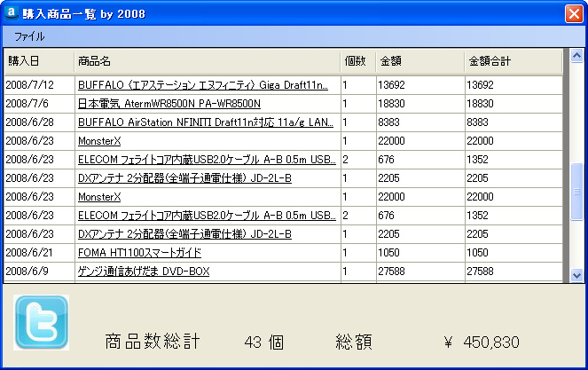The image size is (588, 370).
Task: Click the scrollbar down arrow
Action: [x=576, y=275]
